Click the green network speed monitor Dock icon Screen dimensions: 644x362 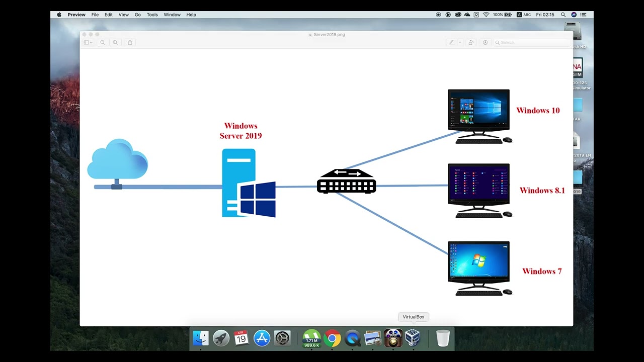tap(311, 338)
